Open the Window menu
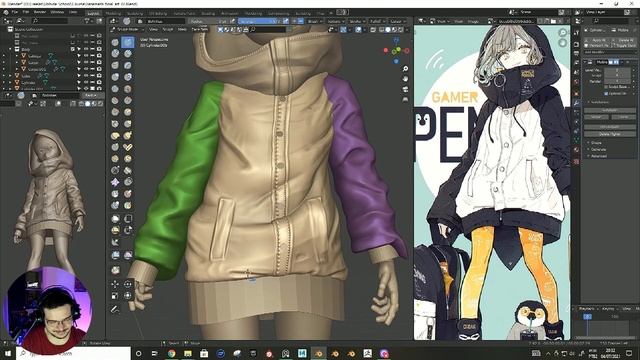This screenshot has height=360, width=640. [x=57, y=12]
